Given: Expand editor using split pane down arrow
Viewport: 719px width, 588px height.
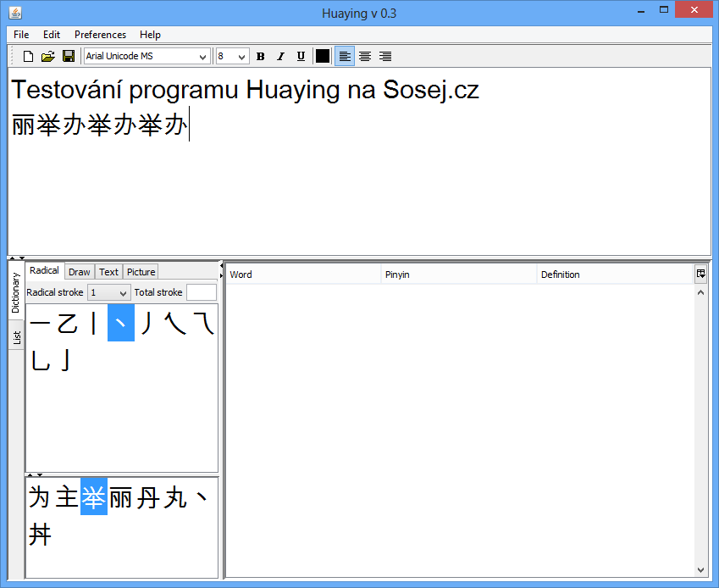Looking at the screenshot, I should 21,258.
